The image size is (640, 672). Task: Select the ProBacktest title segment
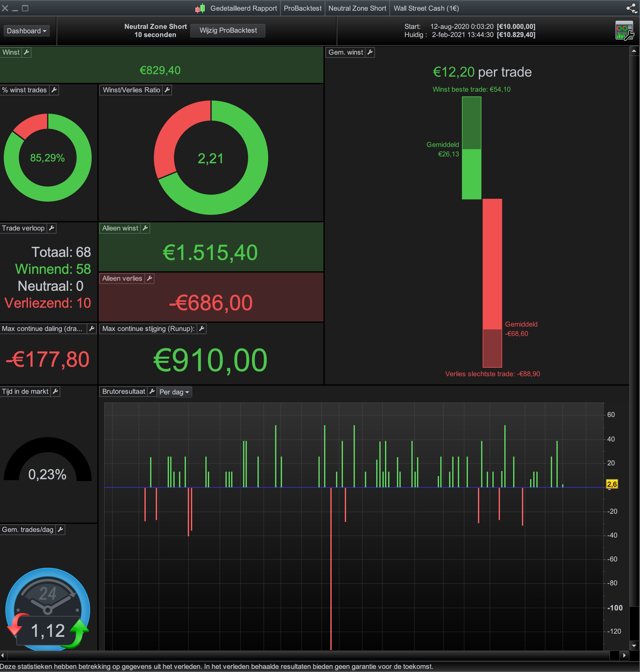click(302, 8)
